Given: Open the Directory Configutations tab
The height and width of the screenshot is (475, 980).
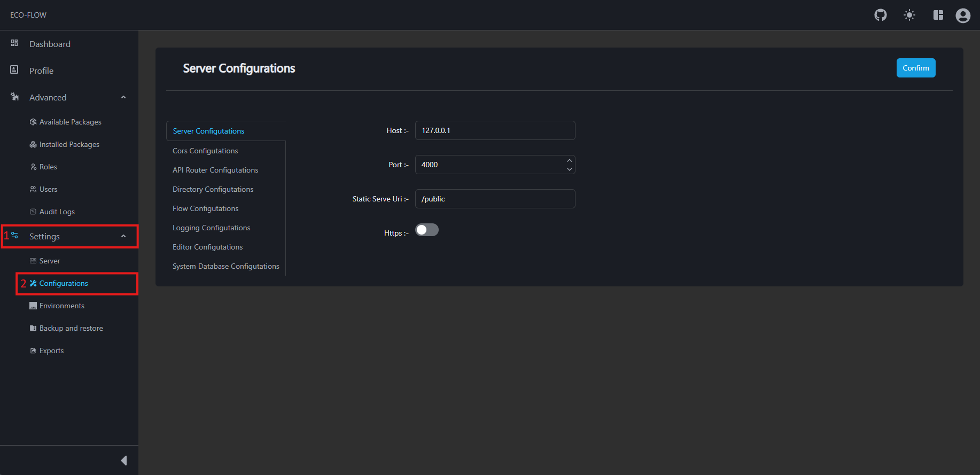Looking at the screenshot, I should [x=226, y=189].
